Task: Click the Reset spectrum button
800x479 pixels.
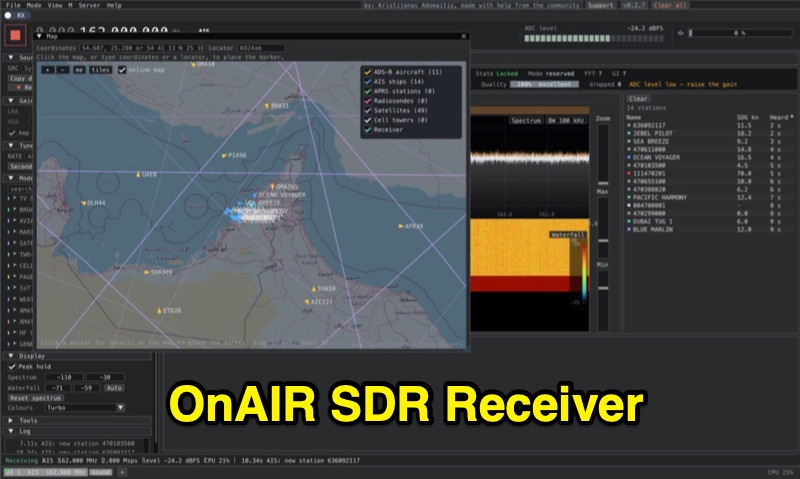Action: pyautogui.click(x=35, y=398)
